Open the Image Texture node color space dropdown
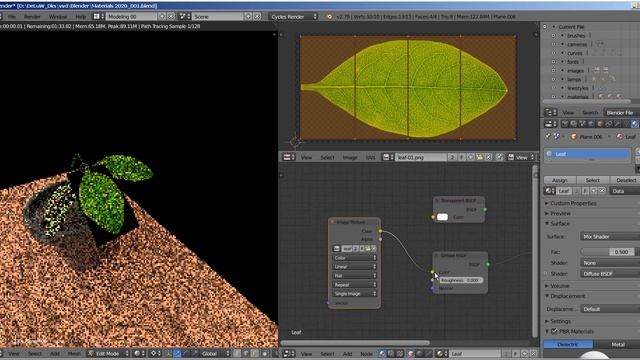The image size is (640, 360). point(354,258)
